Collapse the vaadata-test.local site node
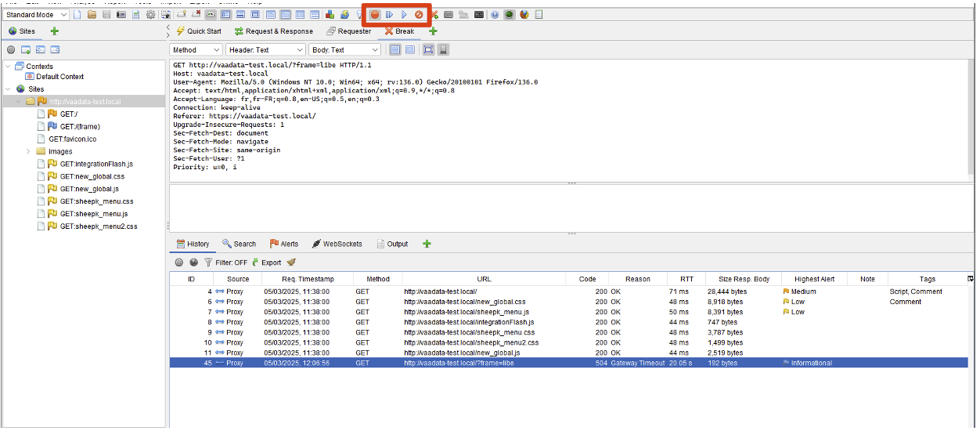Screen dimensions: 980x438 [18, 102]
